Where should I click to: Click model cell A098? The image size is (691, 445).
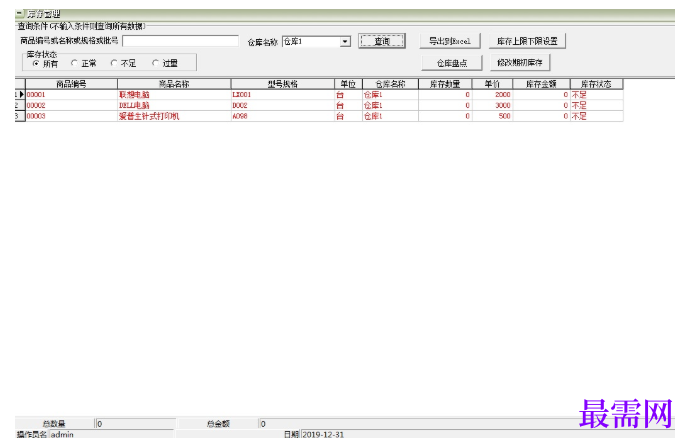(282, 116)
